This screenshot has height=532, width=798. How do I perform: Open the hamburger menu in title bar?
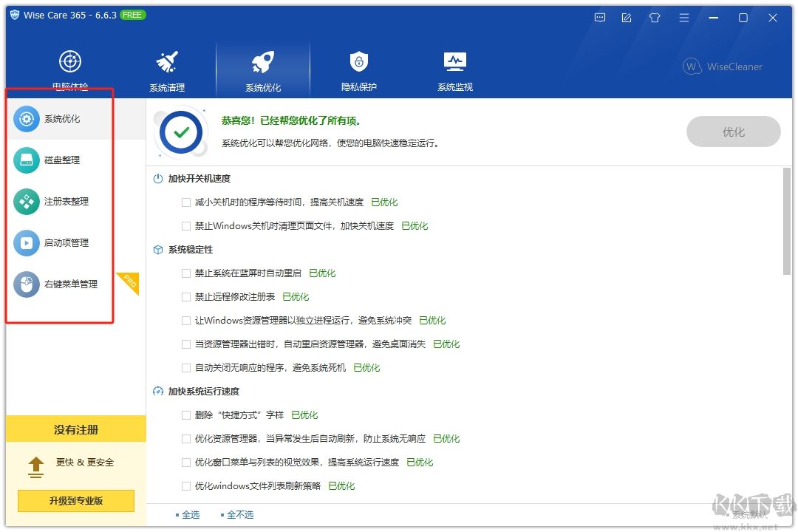(x=684, y=18)
